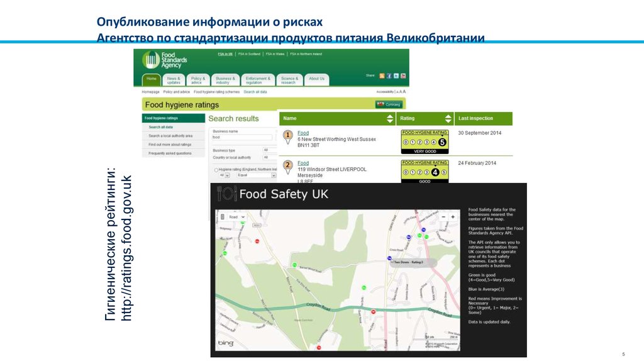Click the FSA in UK link
Viewport: 644px width, 361px height.
click(x=225, y=54)
